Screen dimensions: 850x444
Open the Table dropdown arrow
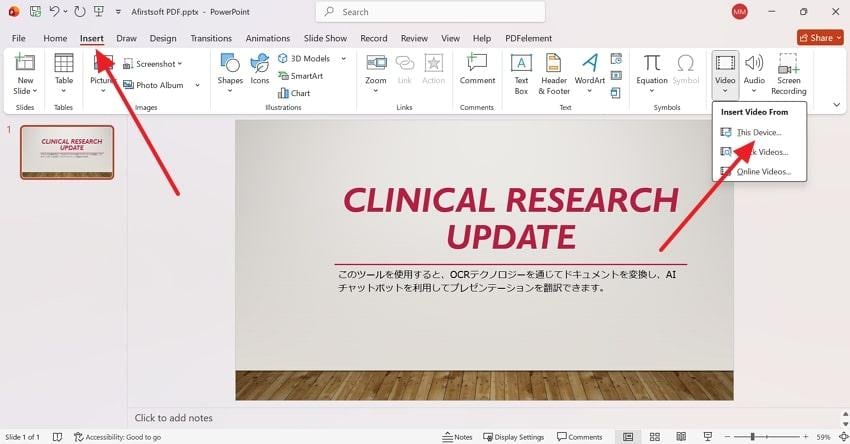pyautogui.click(x=63, y=91)
